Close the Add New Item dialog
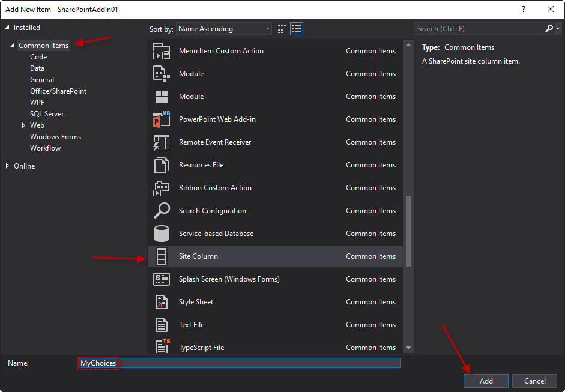The width and height of the screenshot is (565, 392). tap(551, 10)
